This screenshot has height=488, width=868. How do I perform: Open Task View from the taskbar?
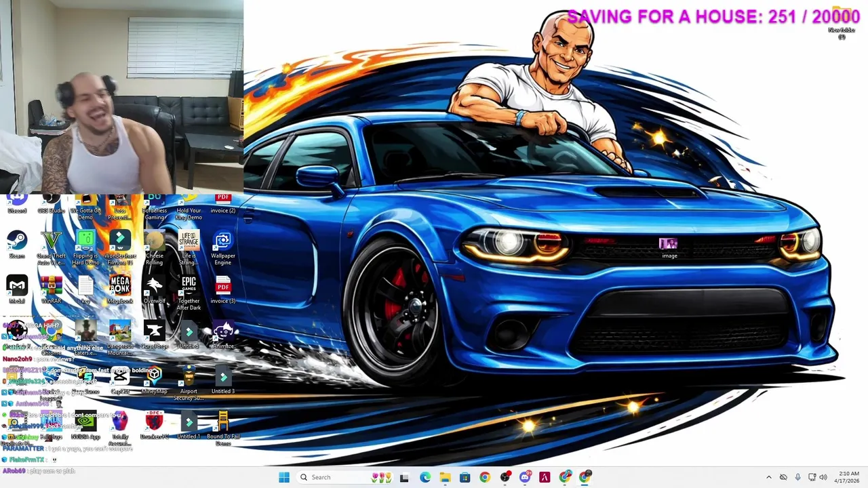coord(404,477)
